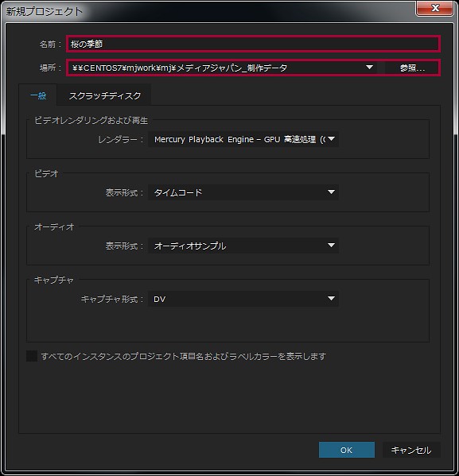
Task: Click the キャンセル button
Action: [411, 450]
